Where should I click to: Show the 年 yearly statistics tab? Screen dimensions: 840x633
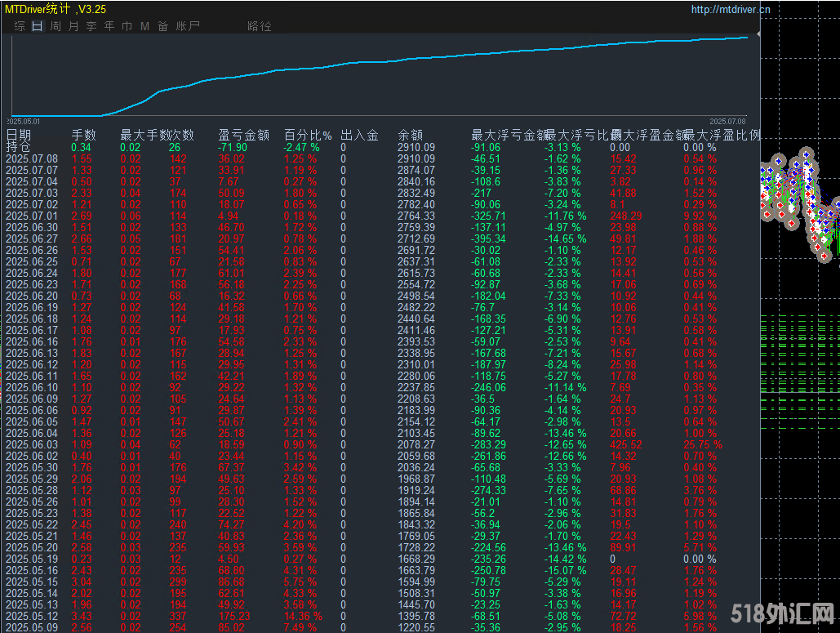tap(109, 25)
